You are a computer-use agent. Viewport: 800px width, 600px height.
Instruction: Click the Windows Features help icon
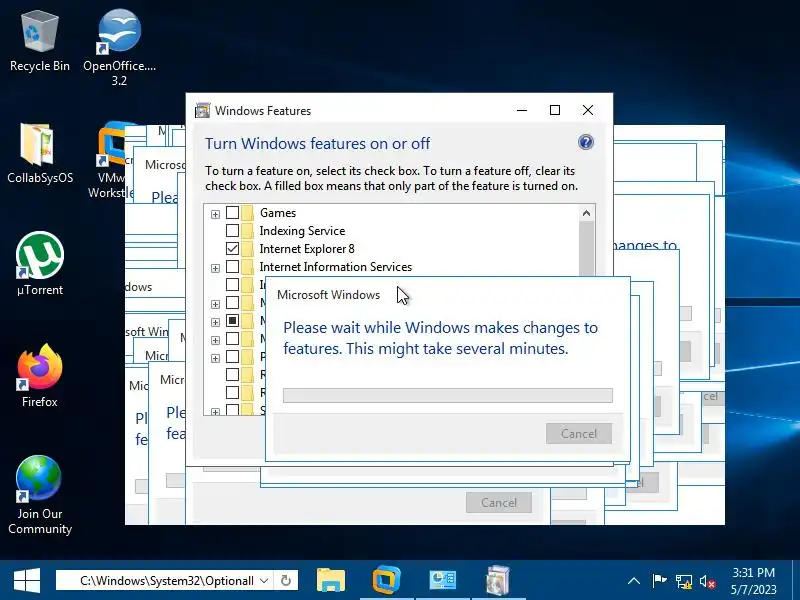586,142
